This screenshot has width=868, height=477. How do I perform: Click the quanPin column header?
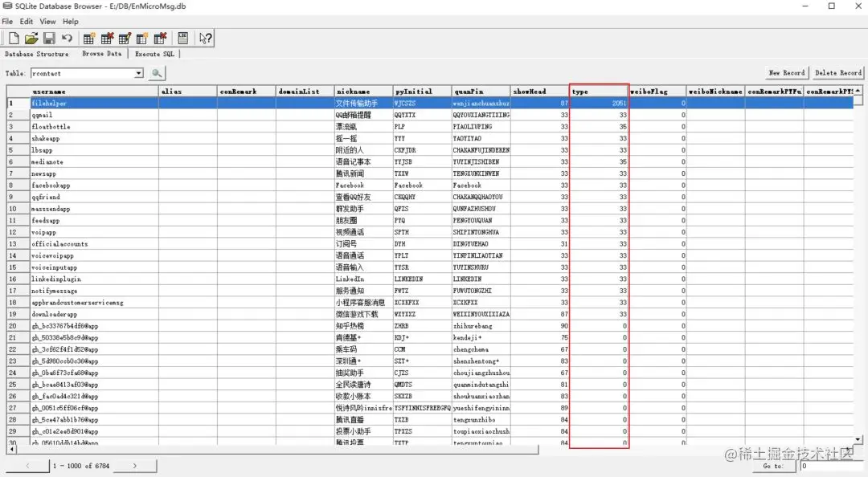point(481,92)
